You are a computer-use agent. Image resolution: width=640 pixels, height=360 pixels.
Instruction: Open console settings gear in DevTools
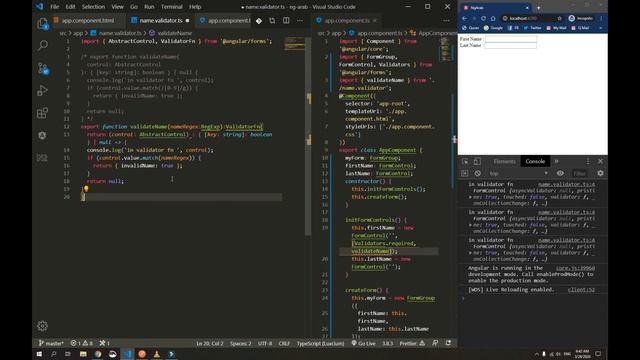point(600,173)
